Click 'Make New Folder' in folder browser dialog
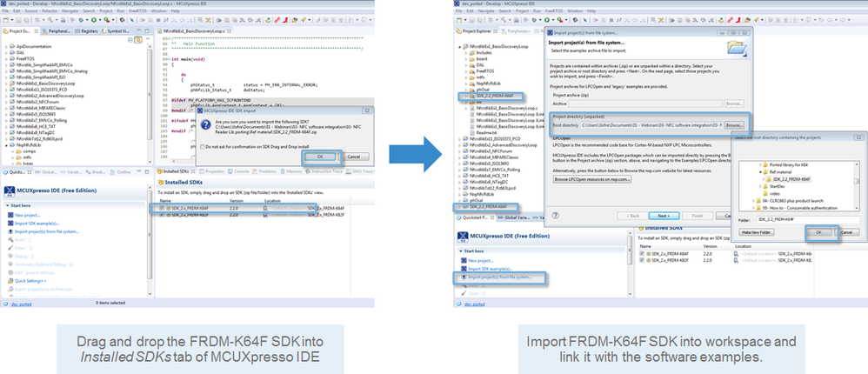 coord(757,232)
